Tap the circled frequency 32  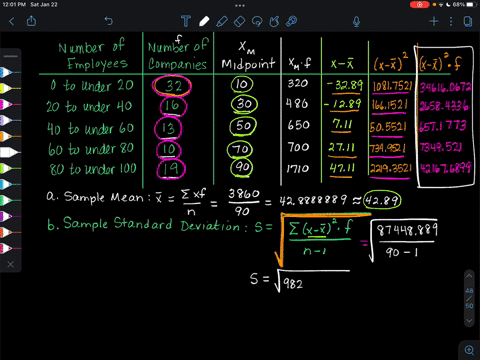[172, 86]
